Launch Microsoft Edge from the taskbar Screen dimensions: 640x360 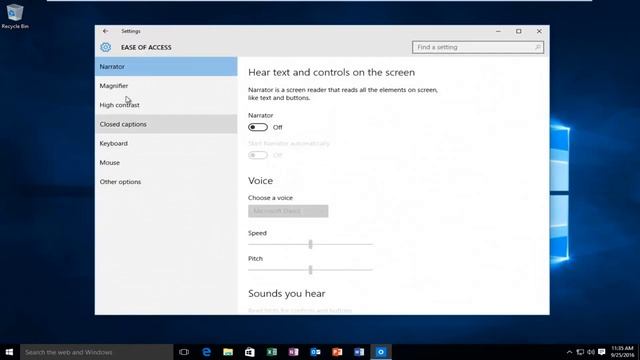coord(207,352)
